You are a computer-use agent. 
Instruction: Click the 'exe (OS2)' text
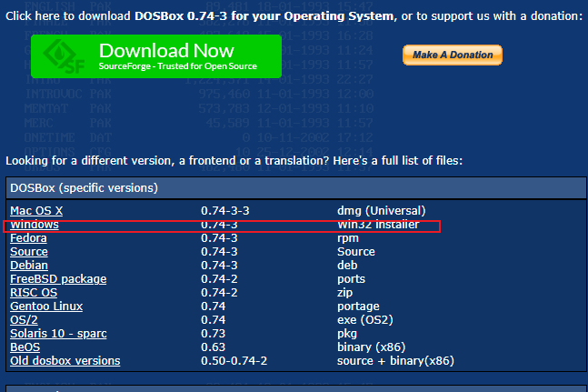(x=364, y=319)
